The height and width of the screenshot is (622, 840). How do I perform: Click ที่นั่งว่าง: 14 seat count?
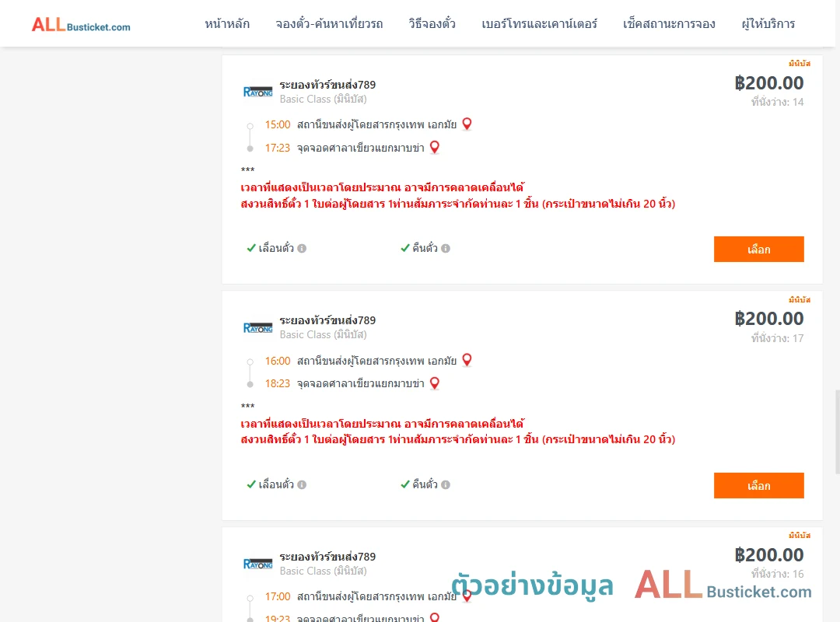pos(777,102)
